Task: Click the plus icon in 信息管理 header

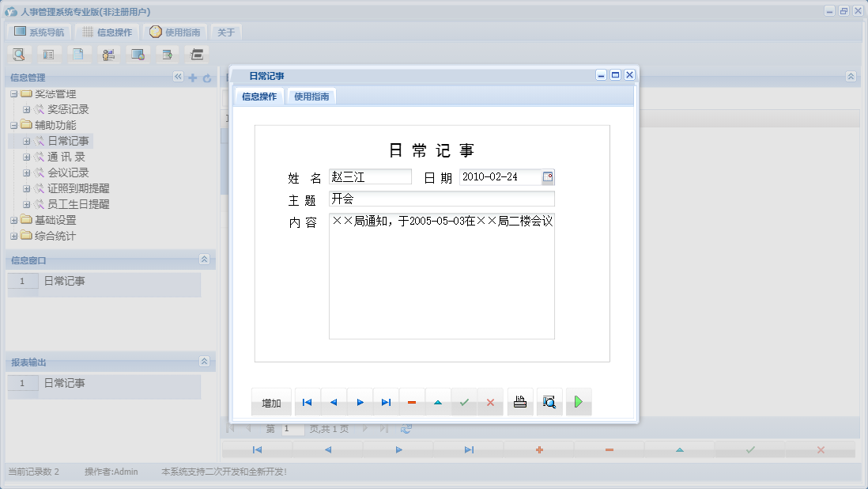Action: pyautogui.click(x=192, y=77)
